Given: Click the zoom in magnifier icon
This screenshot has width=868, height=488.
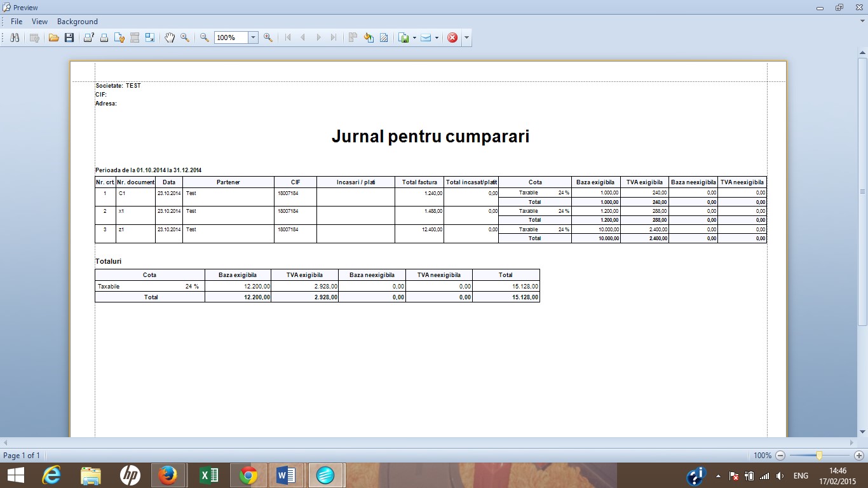Looking at the screenshot, I should [x=268, y=37].
